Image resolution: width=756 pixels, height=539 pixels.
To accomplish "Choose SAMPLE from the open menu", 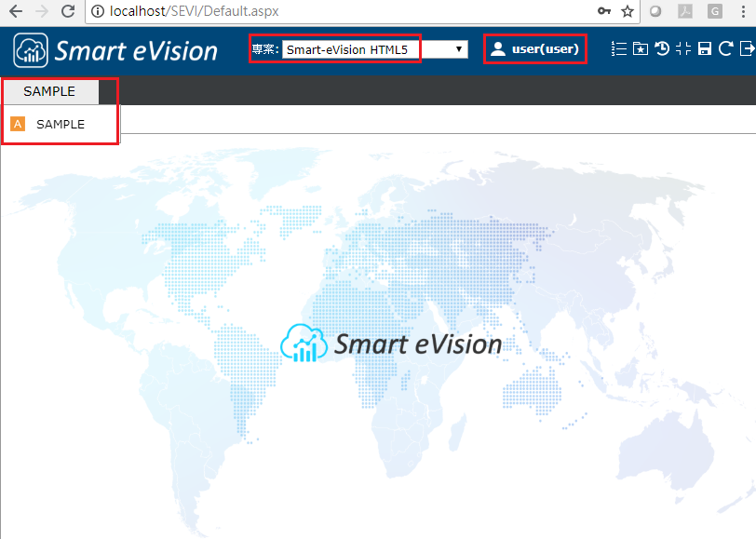I will (61, 123).
